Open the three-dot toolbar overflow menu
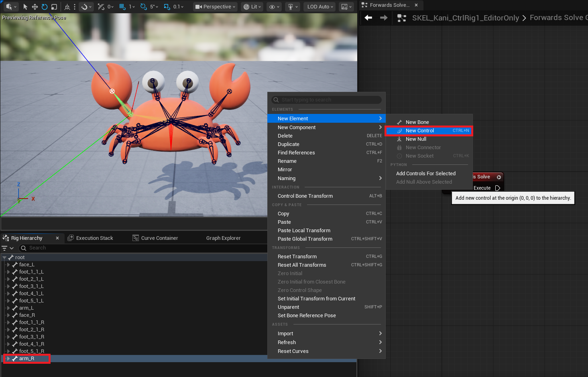The height and width of the screenshot is (377, 588). [x=75, y=7]
